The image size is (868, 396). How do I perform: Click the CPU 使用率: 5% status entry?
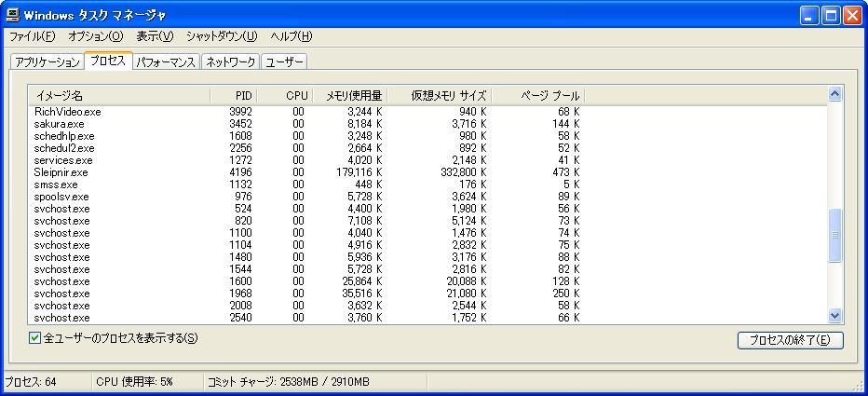(134, 382)
